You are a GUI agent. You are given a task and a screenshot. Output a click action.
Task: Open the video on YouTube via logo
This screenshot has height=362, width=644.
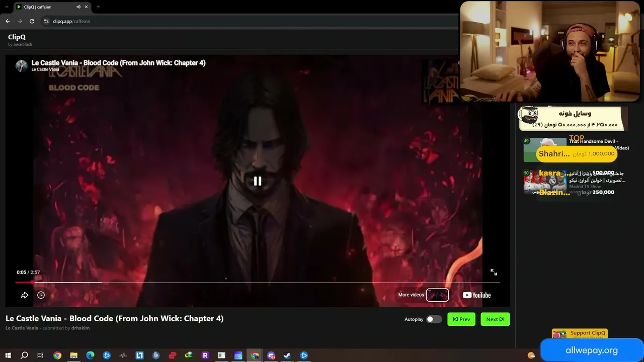point(476,295)
